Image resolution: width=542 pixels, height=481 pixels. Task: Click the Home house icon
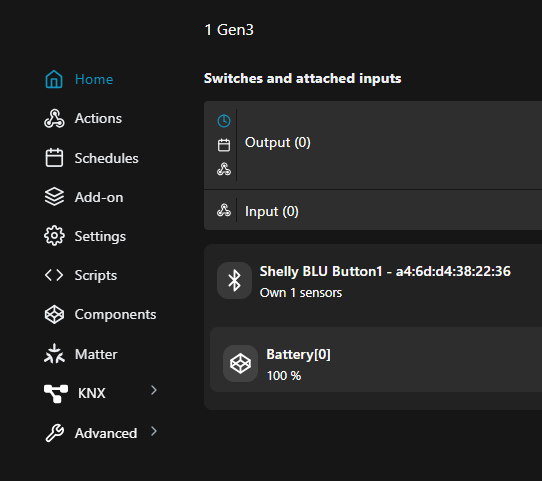pos(54,79)
